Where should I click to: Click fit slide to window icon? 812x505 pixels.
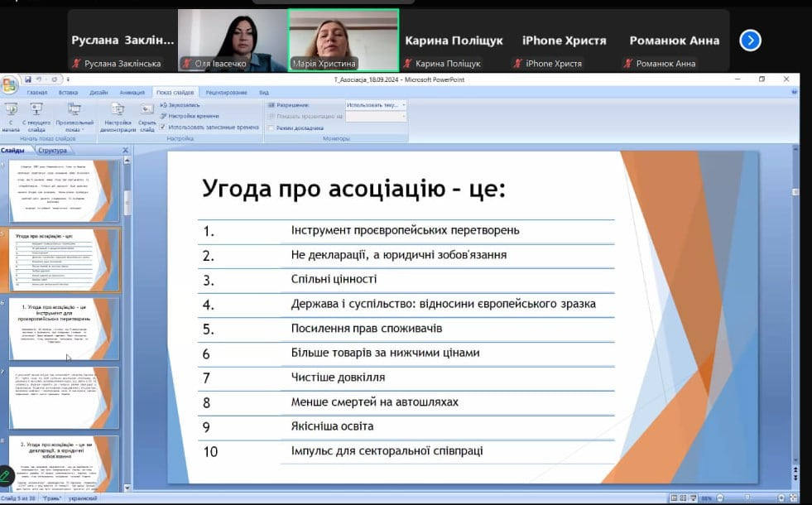click(794, 498)
